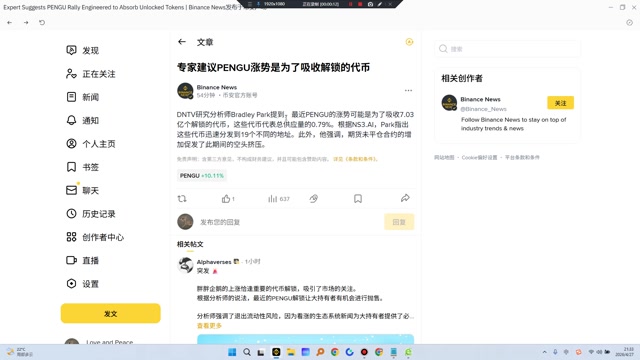This screenshot has height=360, width=640.
Task: Click the 回复 (Reply) button
Action: tap(399, 222)
